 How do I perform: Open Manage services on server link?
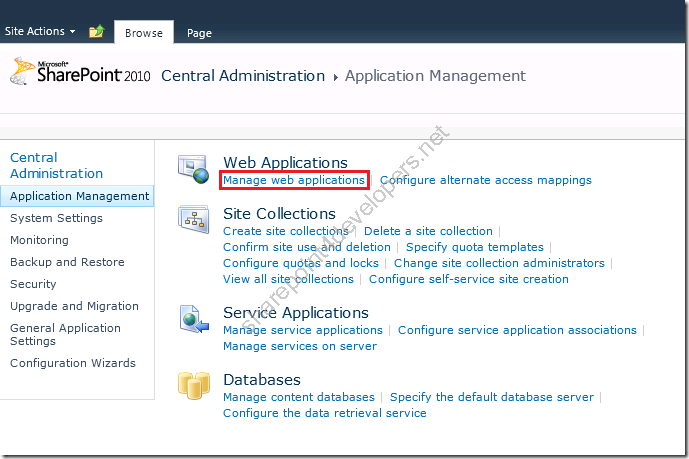click(300, 347)
